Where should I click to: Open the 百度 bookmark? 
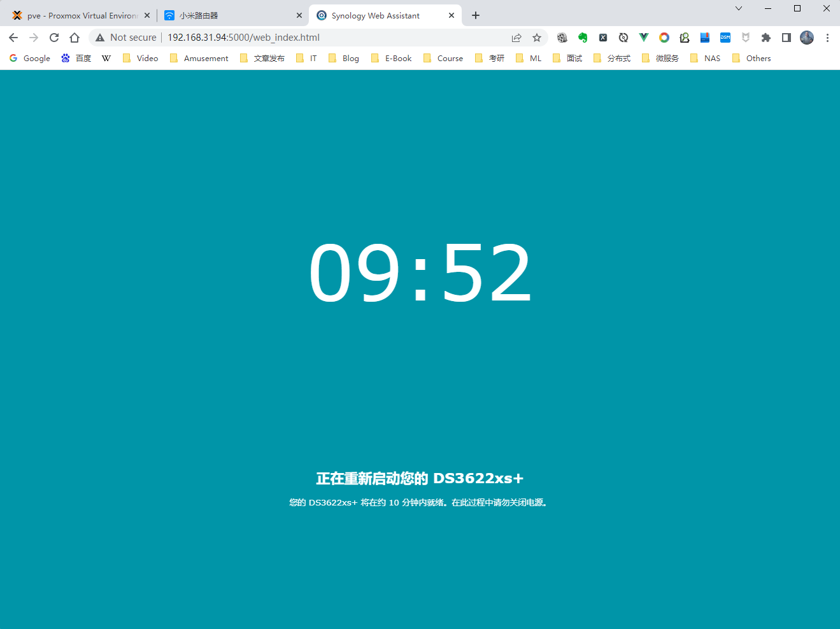76,58
